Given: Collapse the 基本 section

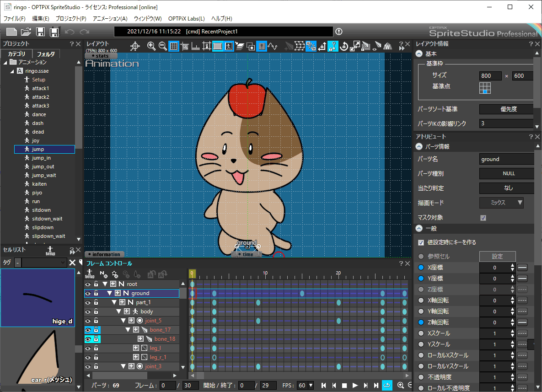Looking at the screenshot, I should [419, 54].
